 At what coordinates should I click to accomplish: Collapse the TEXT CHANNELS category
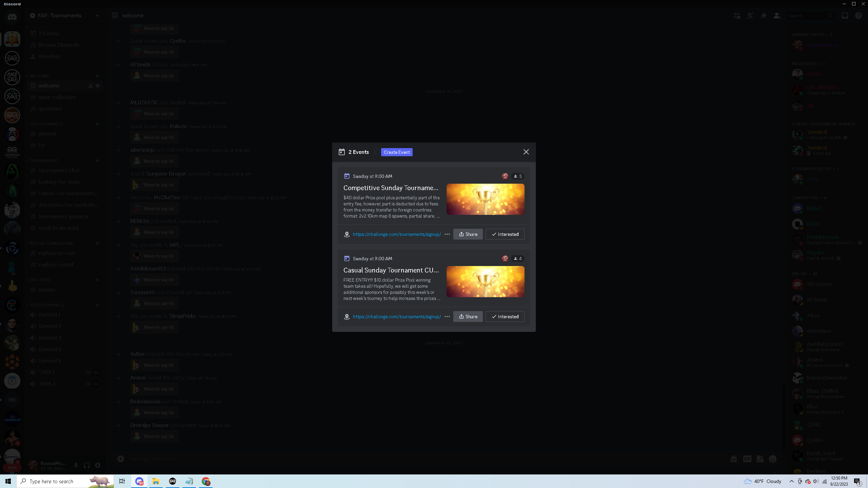pos(46,124)
